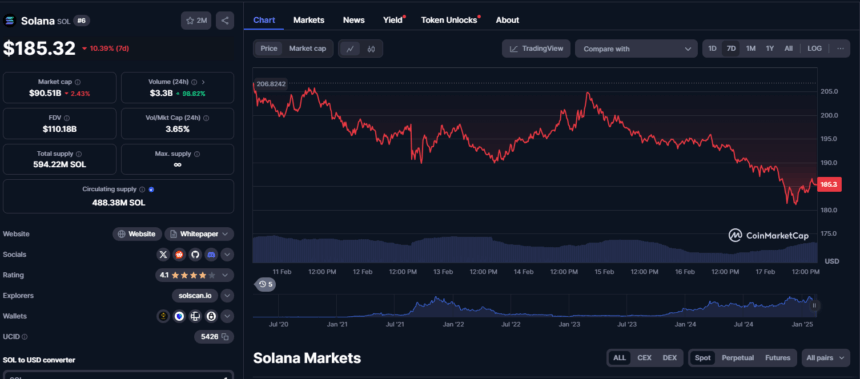The image size is (860, 379).
Task: Click the first wallet icon in Wallets row
Action: [163, 316]
